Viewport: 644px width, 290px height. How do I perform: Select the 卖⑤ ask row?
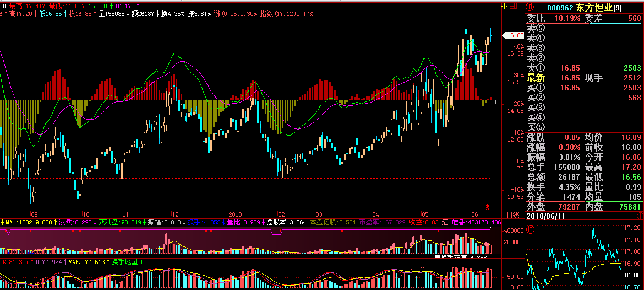pos(583,28)
